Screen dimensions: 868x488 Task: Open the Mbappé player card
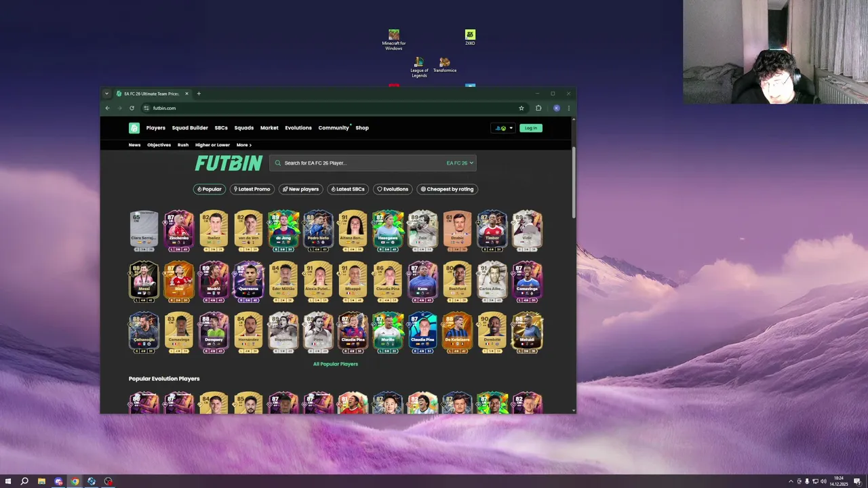tap(353, 281)
